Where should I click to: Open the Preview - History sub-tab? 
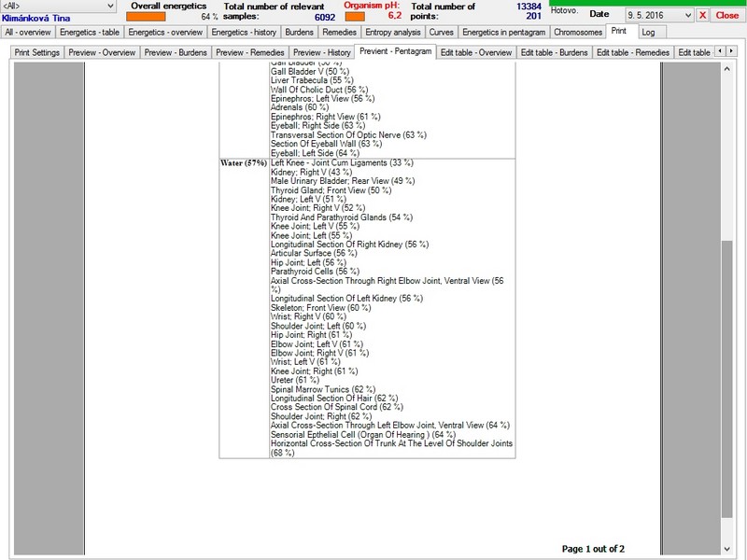coord(321,52)
